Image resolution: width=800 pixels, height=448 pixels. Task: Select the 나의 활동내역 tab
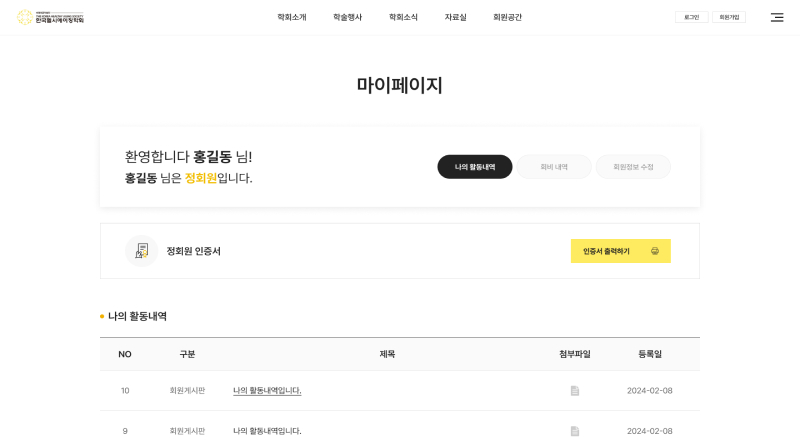[x=474, y=167]
